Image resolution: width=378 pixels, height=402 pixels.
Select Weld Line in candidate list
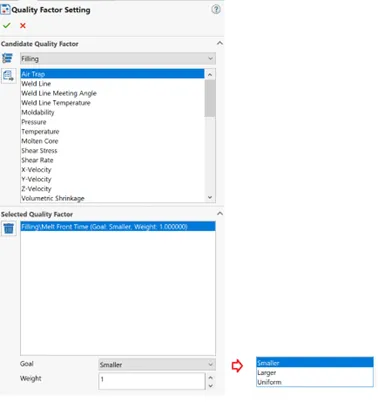click(x=112, y=84)
